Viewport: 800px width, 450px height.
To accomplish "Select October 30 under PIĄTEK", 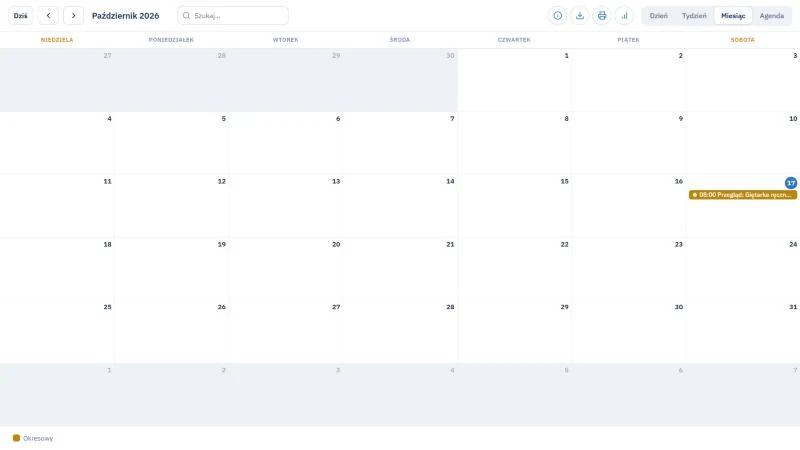I will click(x=629, y=332).
